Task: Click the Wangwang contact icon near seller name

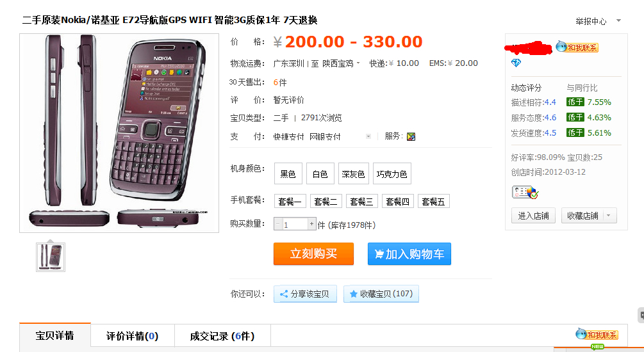Action: click(x=577, y=47)
